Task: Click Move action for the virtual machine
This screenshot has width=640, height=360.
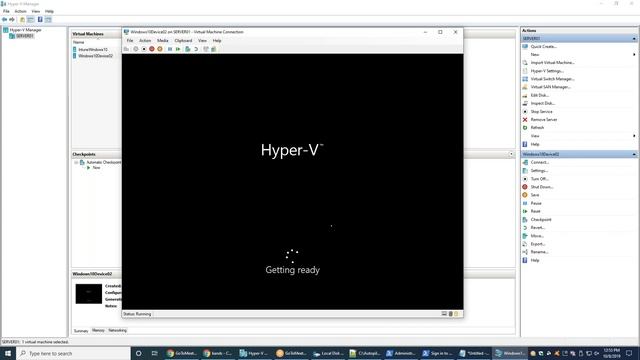Action: point(537,236)
